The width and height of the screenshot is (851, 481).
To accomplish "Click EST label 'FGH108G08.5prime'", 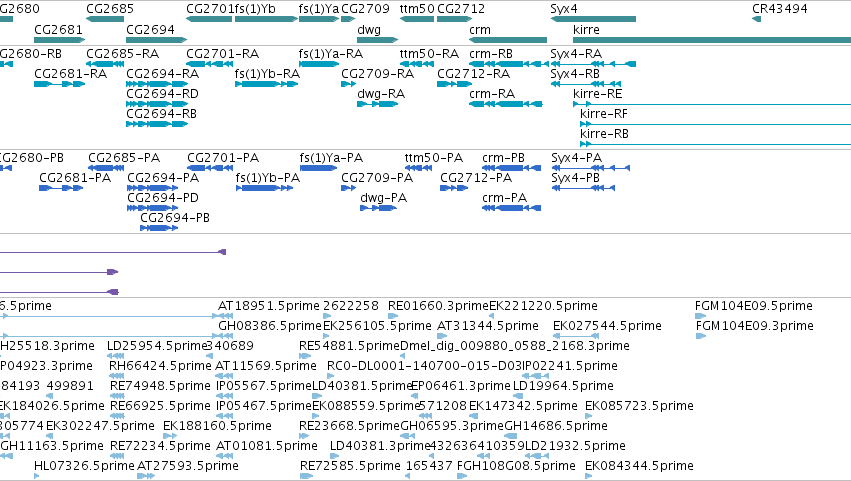I will 516,466.
